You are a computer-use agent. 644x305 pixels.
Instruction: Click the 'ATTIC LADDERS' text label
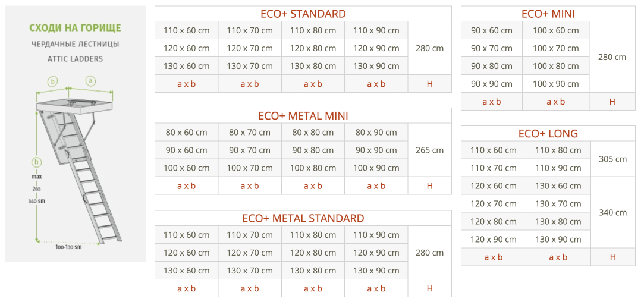tap(75, 59)
